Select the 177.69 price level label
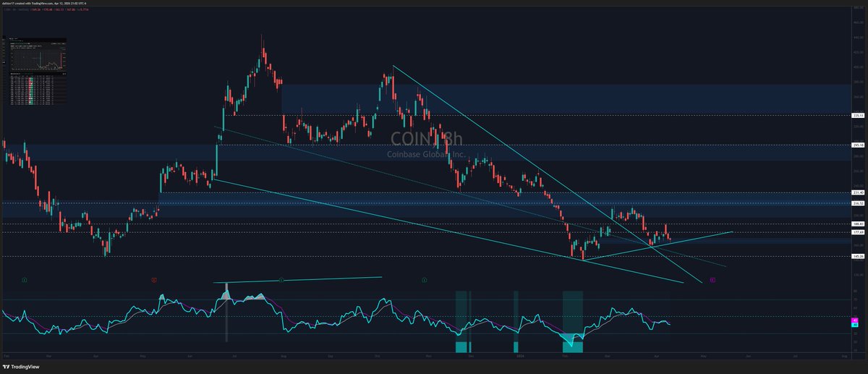 [859, 232]
